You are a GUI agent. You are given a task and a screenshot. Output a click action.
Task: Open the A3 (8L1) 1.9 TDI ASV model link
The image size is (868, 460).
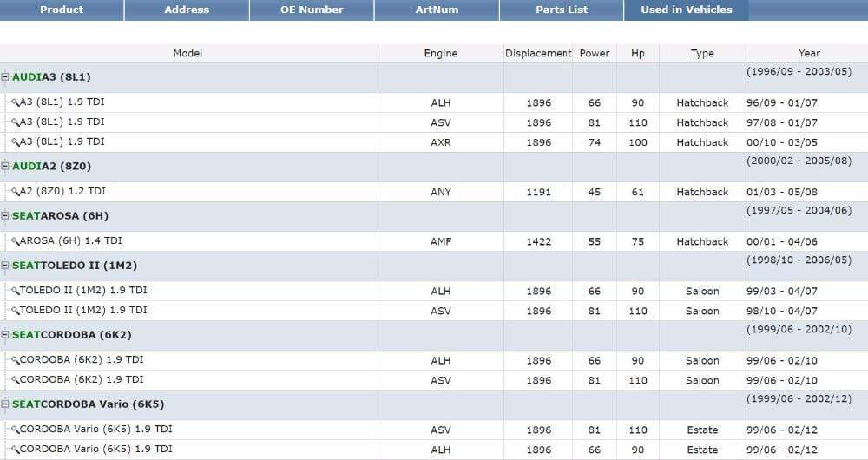[x=62, y=122]
